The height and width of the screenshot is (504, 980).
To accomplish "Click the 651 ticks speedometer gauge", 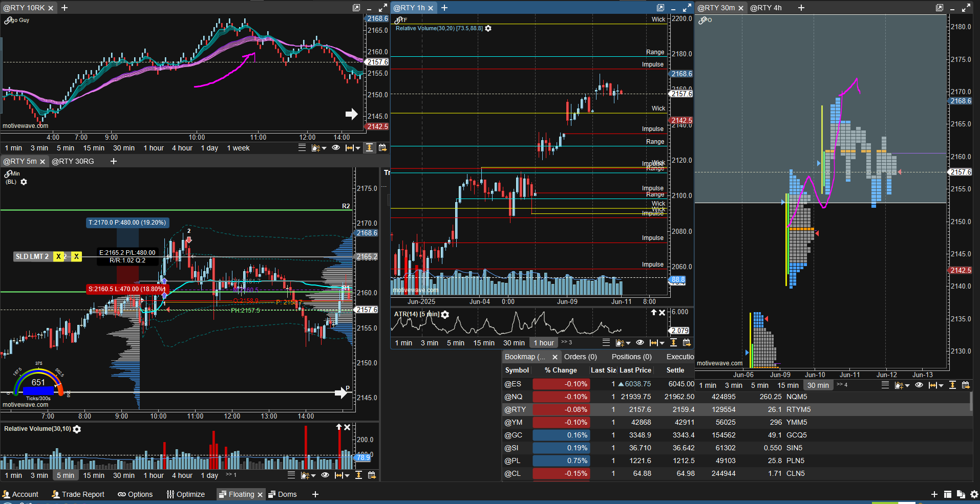I will click(x=38, y=382).
